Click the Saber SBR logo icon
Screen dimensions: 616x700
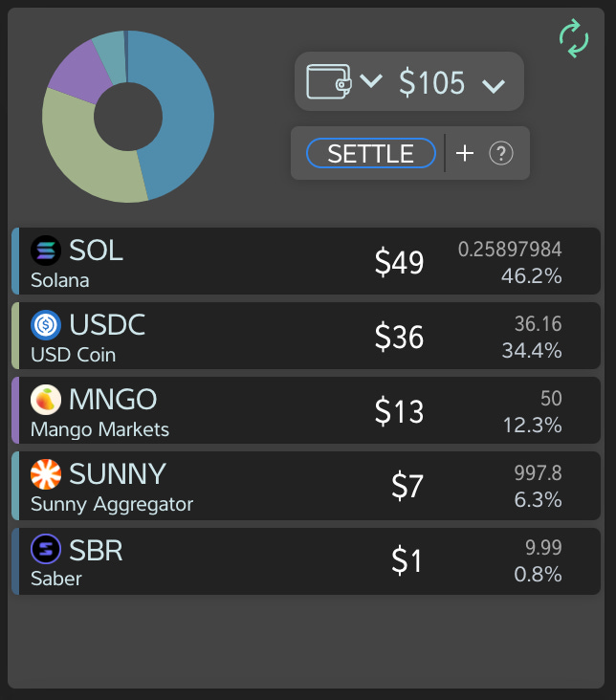tap(46, 549)
